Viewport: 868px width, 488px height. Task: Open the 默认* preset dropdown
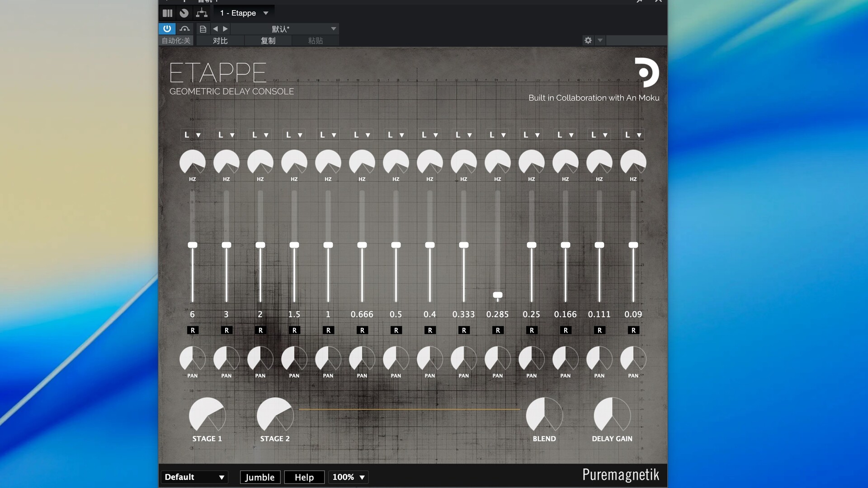(x=285, y=29)
